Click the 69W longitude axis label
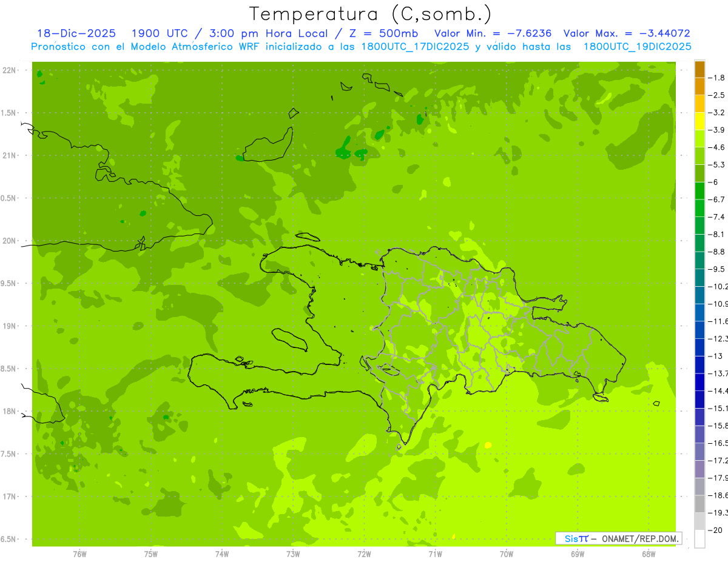This screenshot has width=728, height=562. (578, 554)
